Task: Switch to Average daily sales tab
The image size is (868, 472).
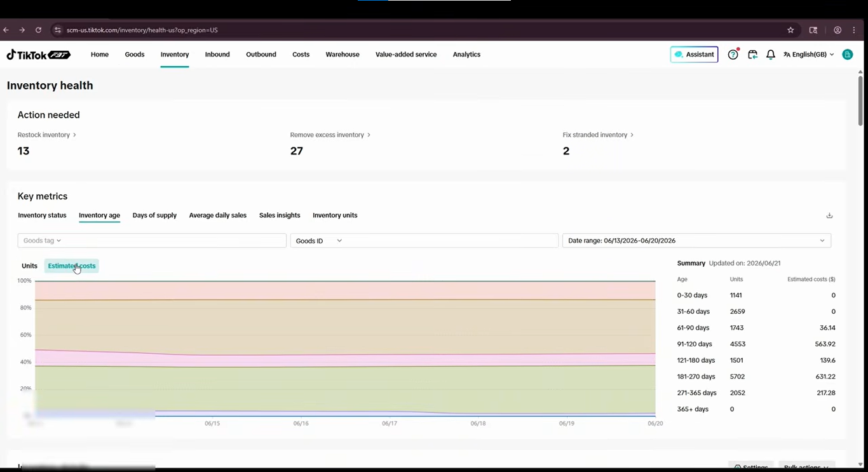Action: [218, 215]
